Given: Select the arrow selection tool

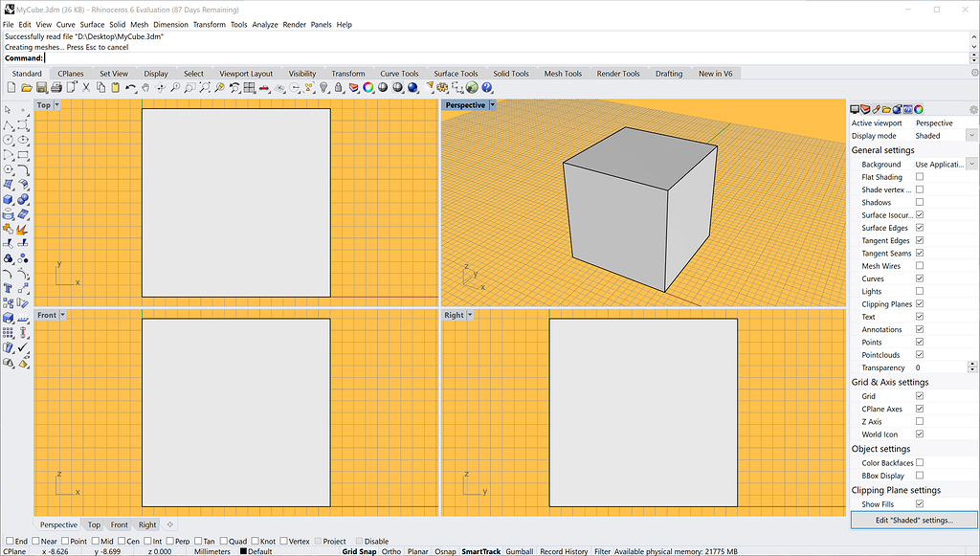Looking at the screenshot, I should coord(8,109).
